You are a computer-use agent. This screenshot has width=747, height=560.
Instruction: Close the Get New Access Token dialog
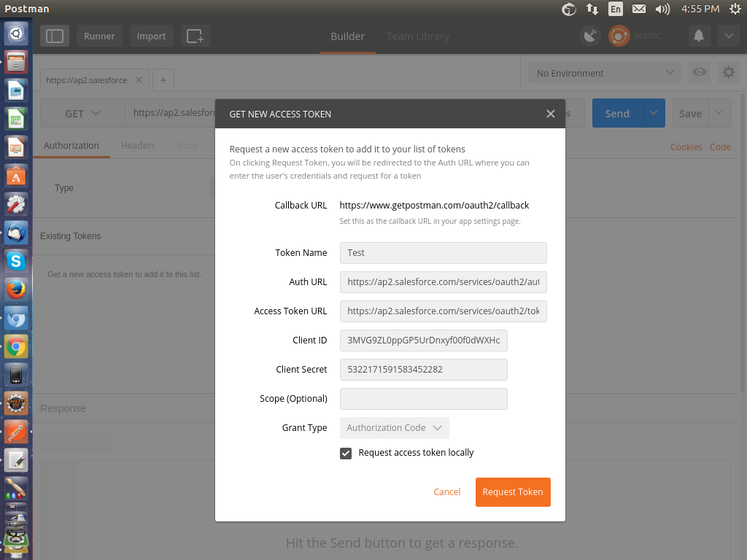(x=550, y=114)
